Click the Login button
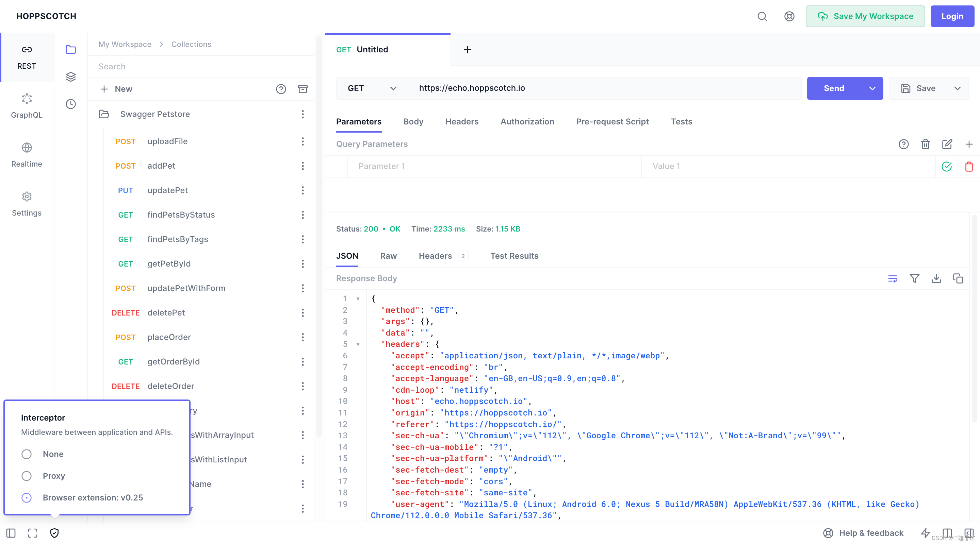 pyautogui.click(x=952, y=16)
